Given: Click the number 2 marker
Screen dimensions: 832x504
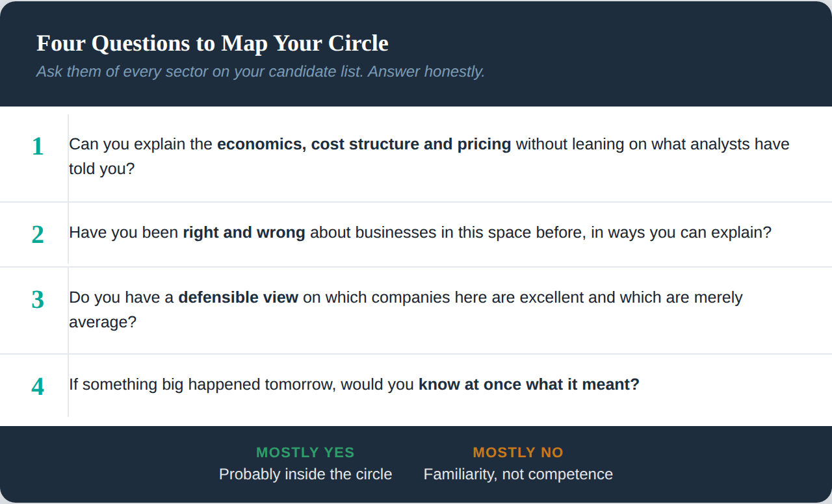Looking at the screenshot, I should tap(38, 234).
